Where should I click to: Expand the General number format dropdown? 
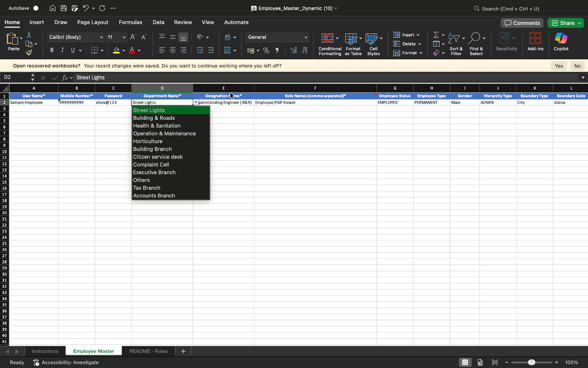tap(277, 37)
